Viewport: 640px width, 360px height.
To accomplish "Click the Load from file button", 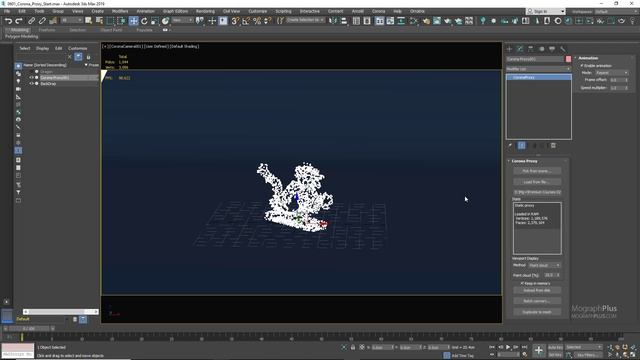I will (537, 182).
